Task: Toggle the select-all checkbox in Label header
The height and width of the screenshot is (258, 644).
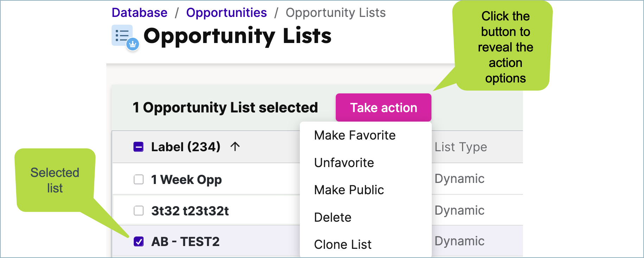Action: click(x=139, y=147)
